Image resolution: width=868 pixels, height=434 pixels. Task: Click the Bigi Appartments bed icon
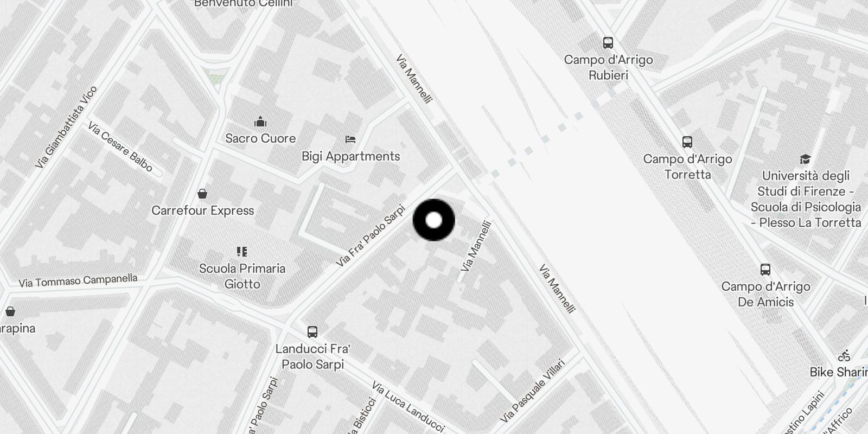[350, 139]
